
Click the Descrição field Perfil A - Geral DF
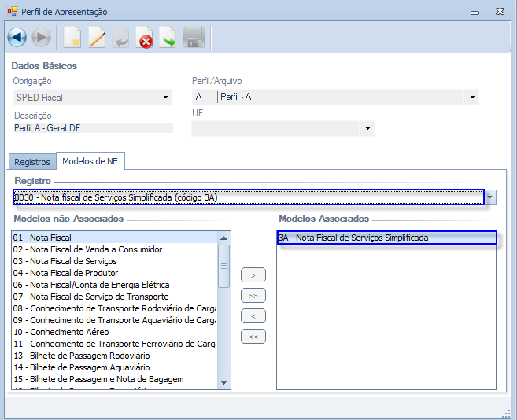(x=92, y=128)
